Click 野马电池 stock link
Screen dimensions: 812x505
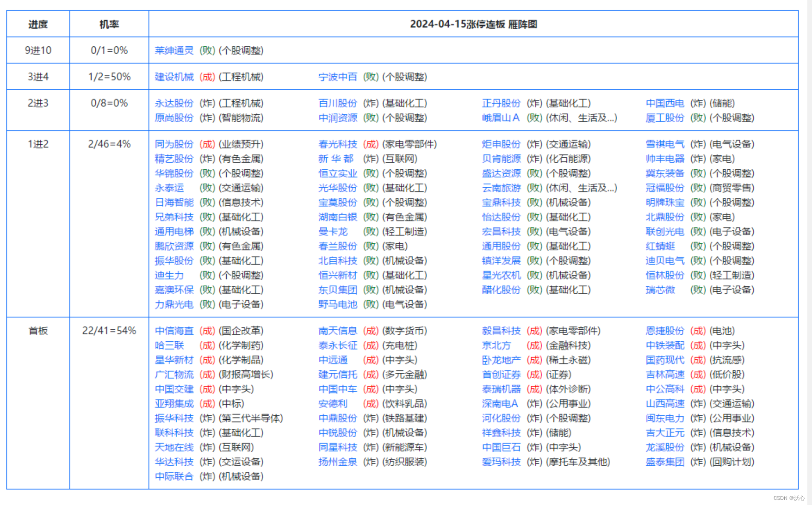point(338,304)
